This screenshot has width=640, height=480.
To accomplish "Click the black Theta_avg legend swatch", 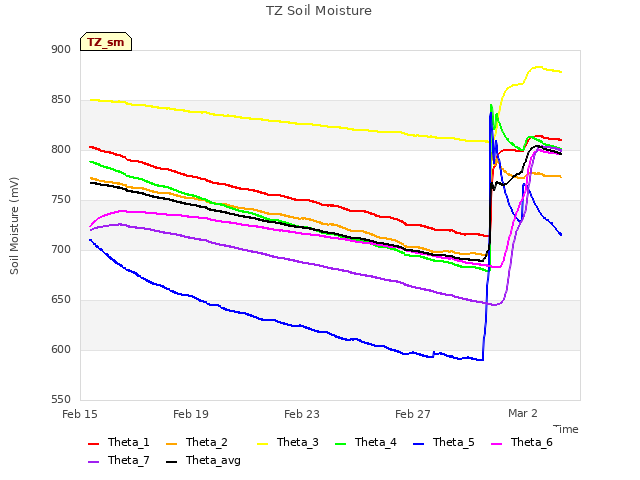I will pyautogui.click(x=171, y=462).
